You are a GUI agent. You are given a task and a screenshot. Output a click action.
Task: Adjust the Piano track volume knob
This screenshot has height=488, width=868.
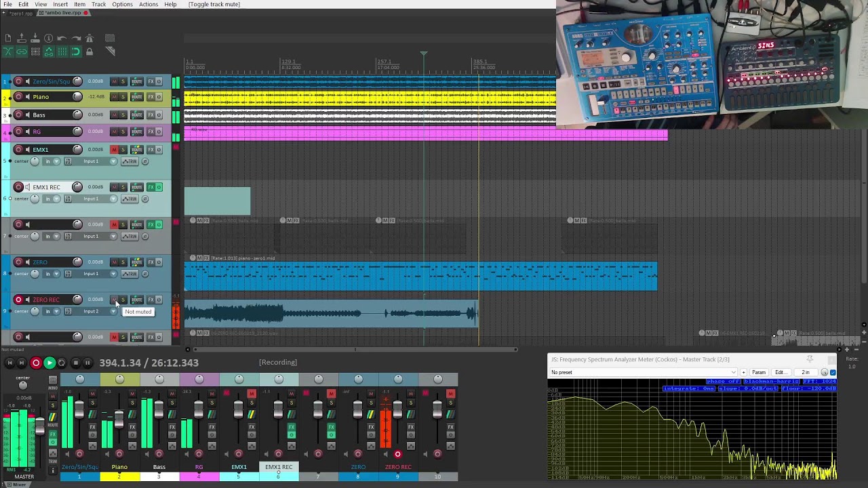point(77,97)
